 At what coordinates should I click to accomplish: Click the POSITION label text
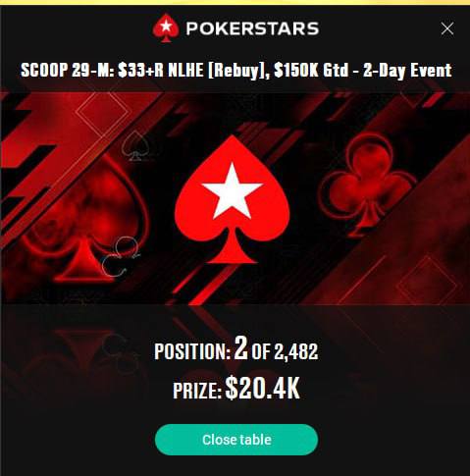pos(192,351)
